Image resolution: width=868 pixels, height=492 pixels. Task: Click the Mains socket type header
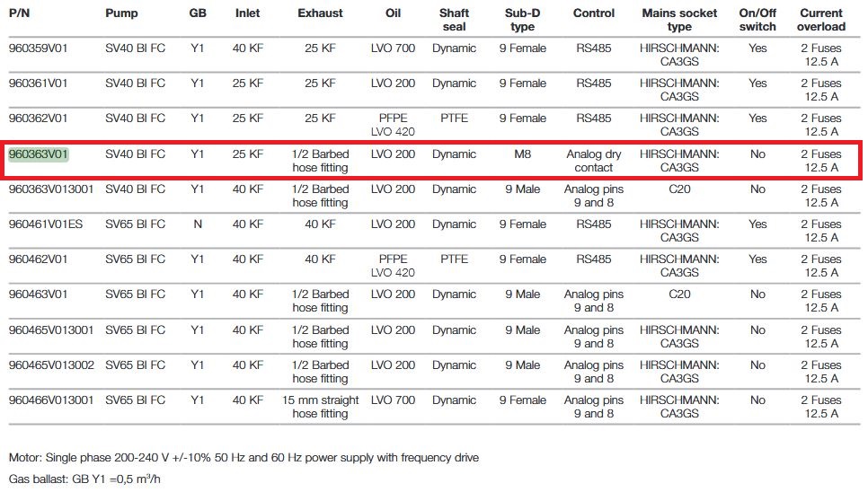679,20
